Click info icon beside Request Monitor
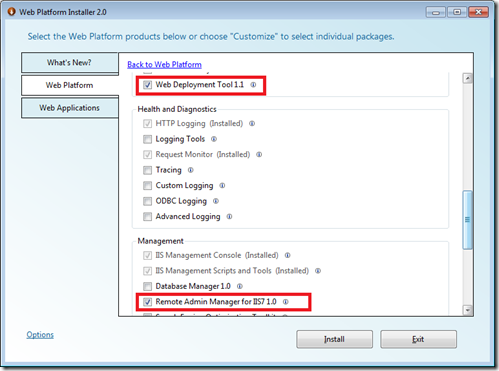This screenshot has height=371, width=499. [259, 155]
